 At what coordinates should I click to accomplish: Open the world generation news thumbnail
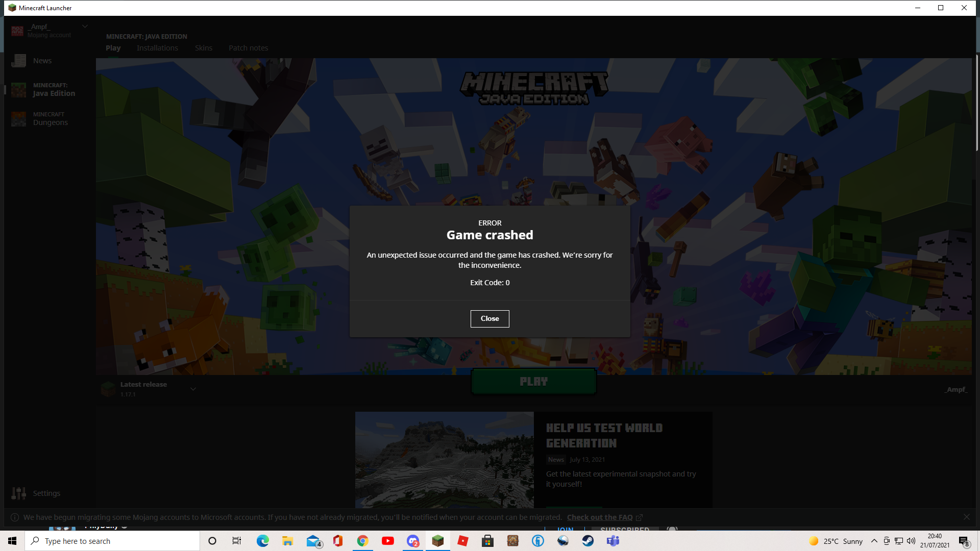point(444,459)
